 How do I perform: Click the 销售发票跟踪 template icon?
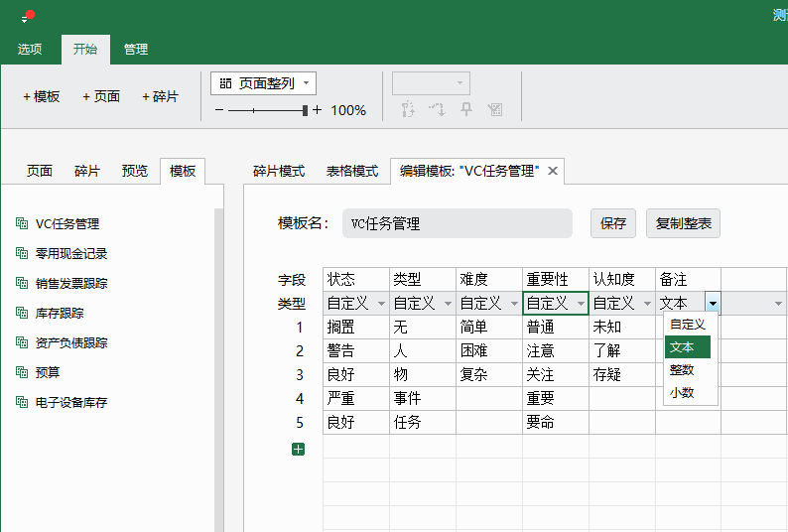coord(22,283)
